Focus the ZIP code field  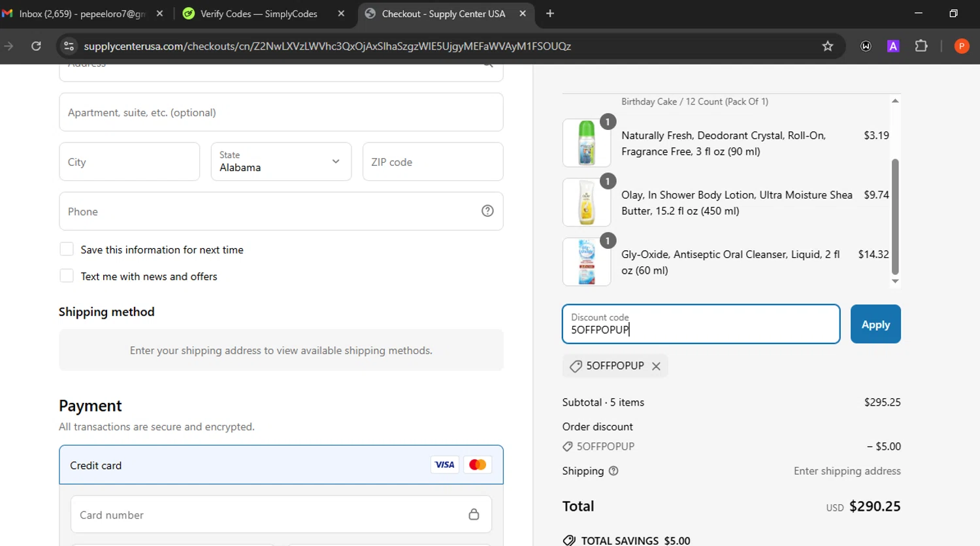tap(433, 161)
